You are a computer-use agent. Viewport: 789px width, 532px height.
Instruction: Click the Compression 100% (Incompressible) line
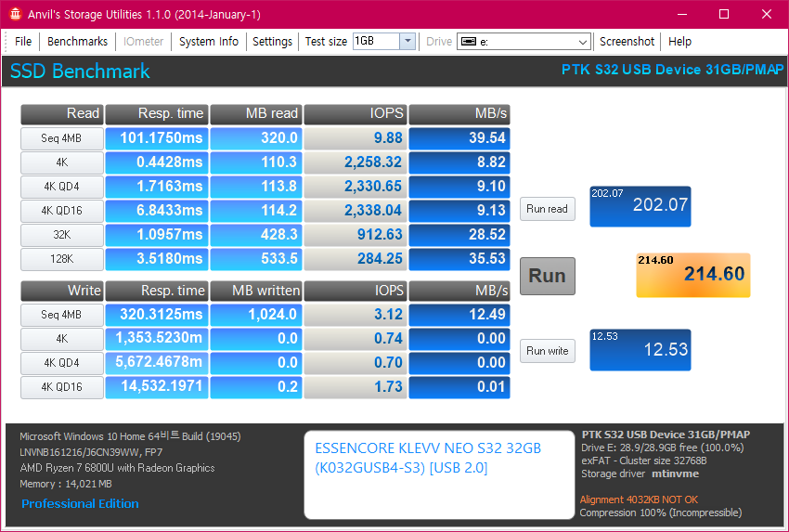tap(661, 513)
